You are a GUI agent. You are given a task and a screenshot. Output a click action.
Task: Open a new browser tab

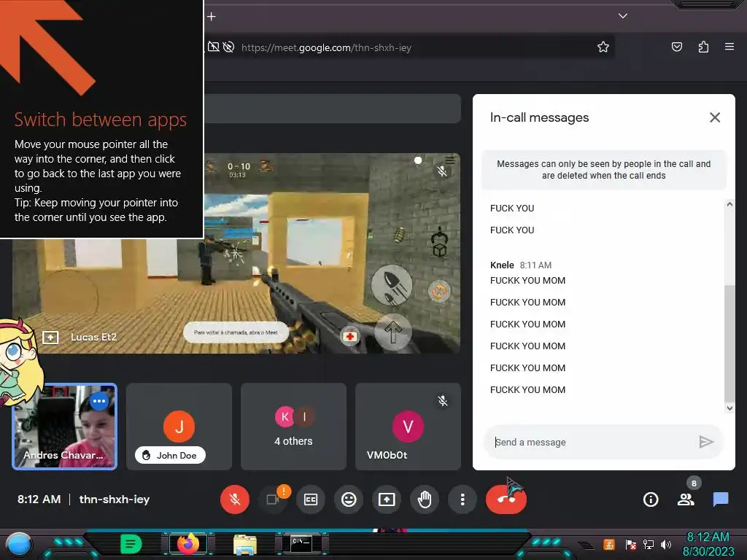tap(212, 16)
